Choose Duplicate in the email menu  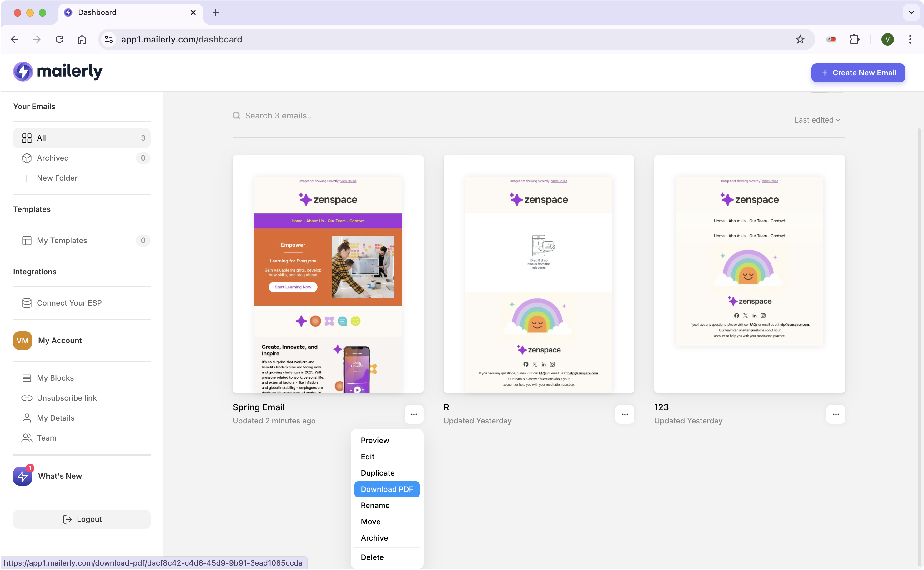pos(377,473)
